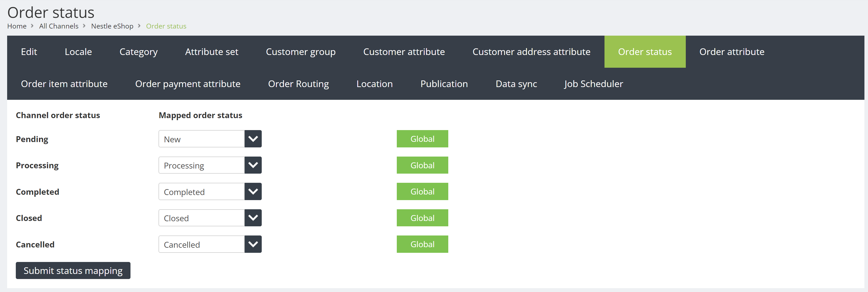Viewport: 868px width, 292px height.
Task: Click the Order status breadcrumb
Action: (166, 26)
